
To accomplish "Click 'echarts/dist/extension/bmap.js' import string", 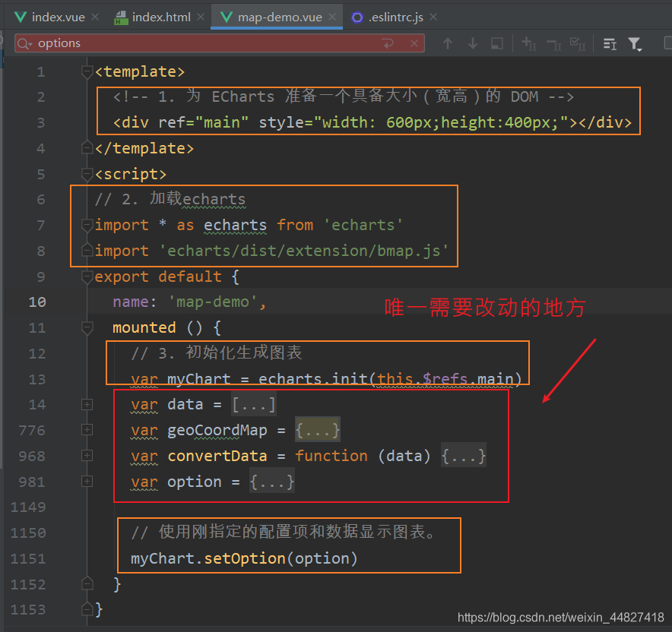I will click(304, 251).
